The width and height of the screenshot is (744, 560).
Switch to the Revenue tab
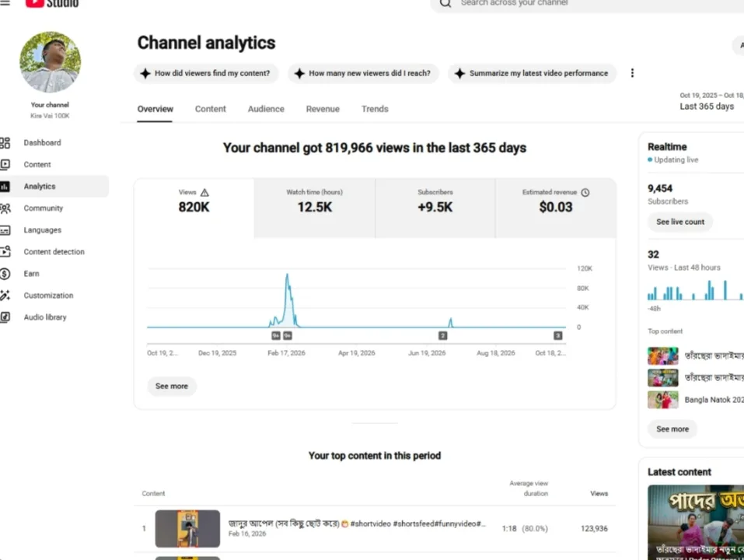point(323,109)
